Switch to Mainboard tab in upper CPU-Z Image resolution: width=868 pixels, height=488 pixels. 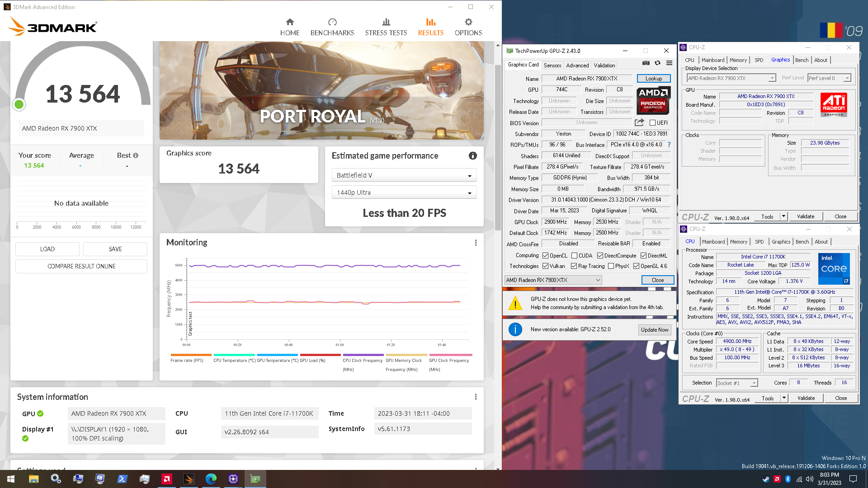(x=713, y=60)
